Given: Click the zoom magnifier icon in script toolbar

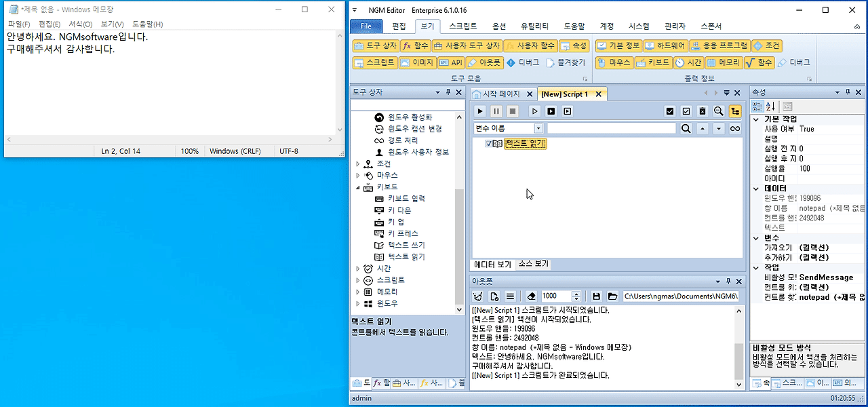Looking at the screenshot, I should pos(719,111).
